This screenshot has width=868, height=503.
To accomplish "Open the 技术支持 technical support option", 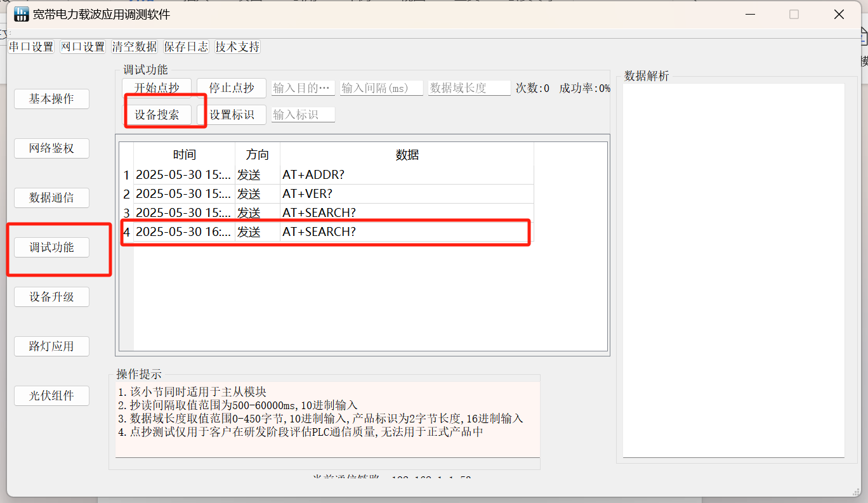I will pyautogui.click(x=237, y=46).
